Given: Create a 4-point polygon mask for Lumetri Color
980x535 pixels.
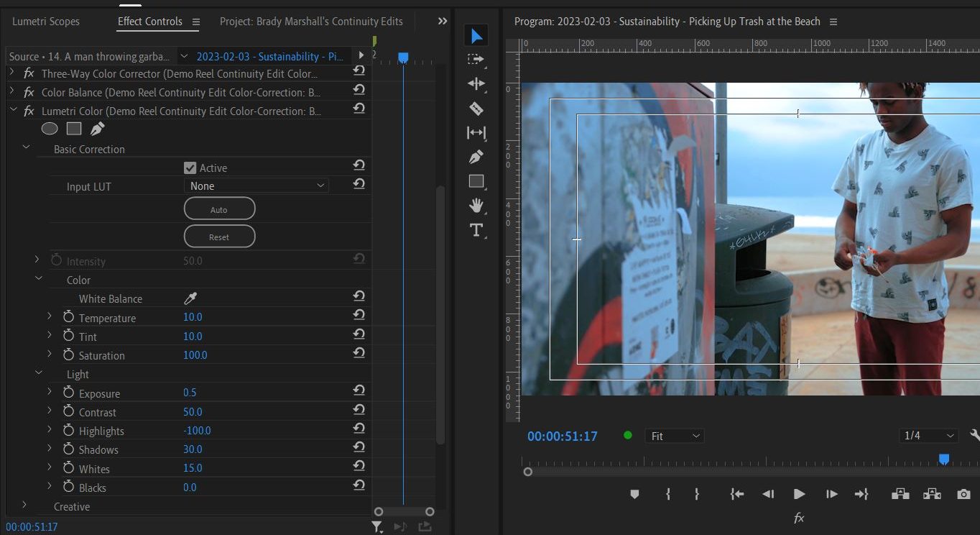Looking at the screenshot, I should pos(74,129).
